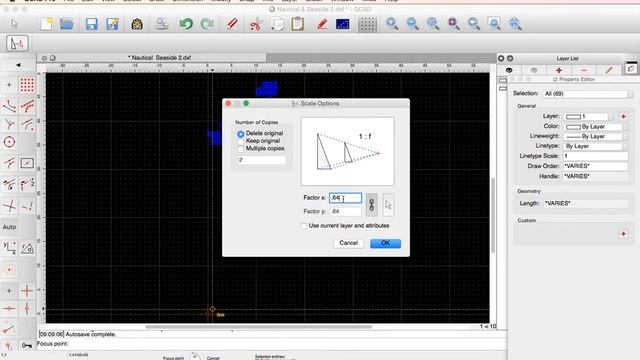This screenshot has height=360, width=640.
Task: Click the Window Zoom icon
Action: tap(494, 24)
